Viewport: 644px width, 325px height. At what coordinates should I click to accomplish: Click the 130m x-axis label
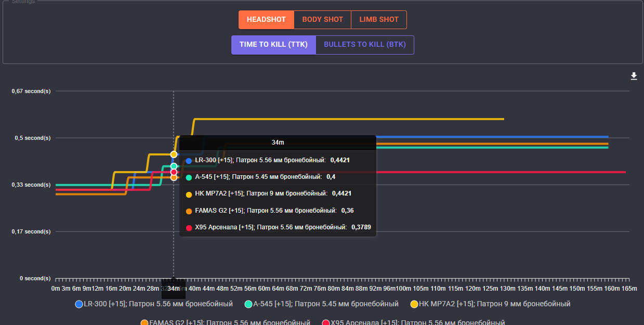[x=508, y=289]
